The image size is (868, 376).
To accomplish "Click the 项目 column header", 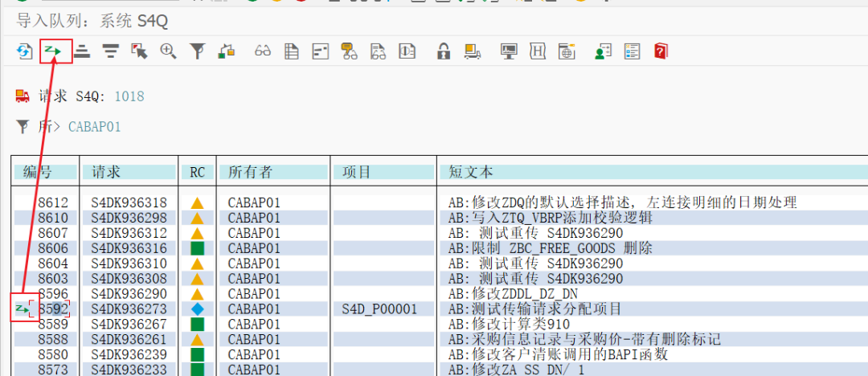I will pos(383,172).
